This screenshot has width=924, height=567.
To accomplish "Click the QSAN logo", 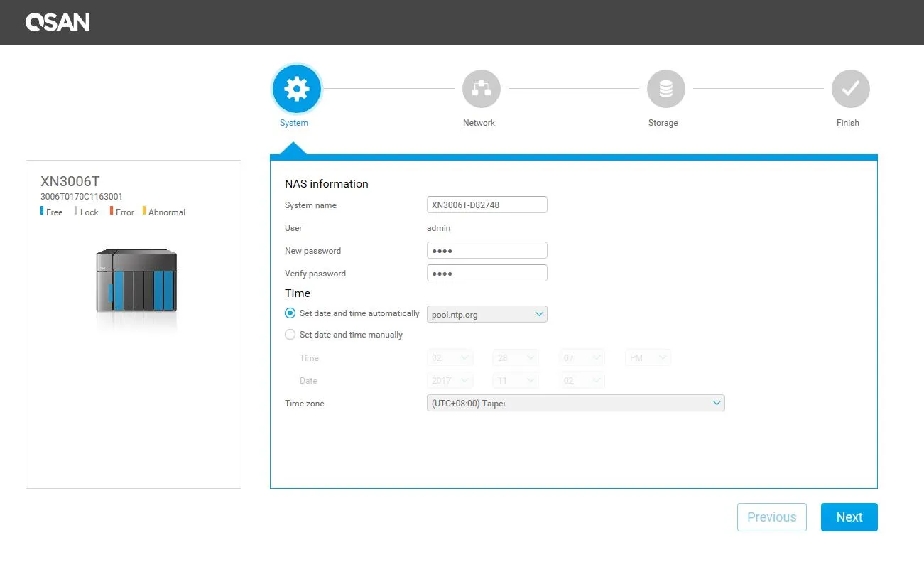I will point(58,22).
